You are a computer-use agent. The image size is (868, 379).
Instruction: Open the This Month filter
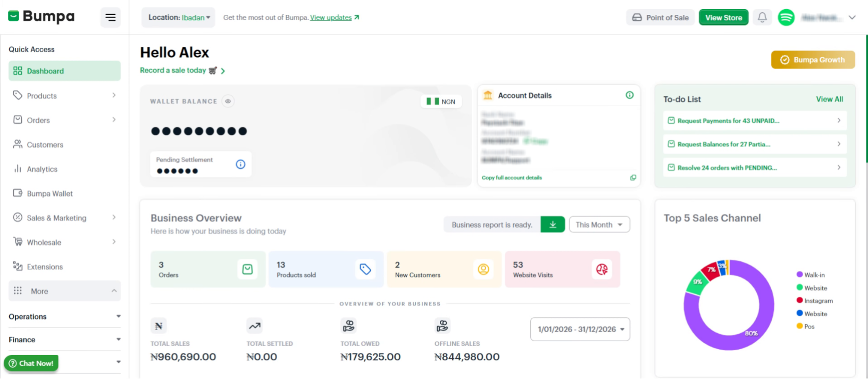click(599, 225)
